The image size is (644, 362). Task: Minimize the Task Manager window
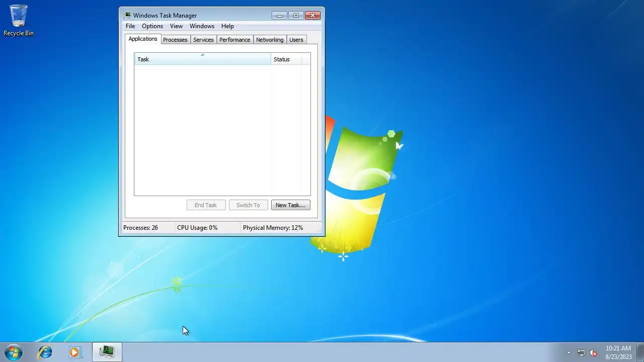point(279,15)
